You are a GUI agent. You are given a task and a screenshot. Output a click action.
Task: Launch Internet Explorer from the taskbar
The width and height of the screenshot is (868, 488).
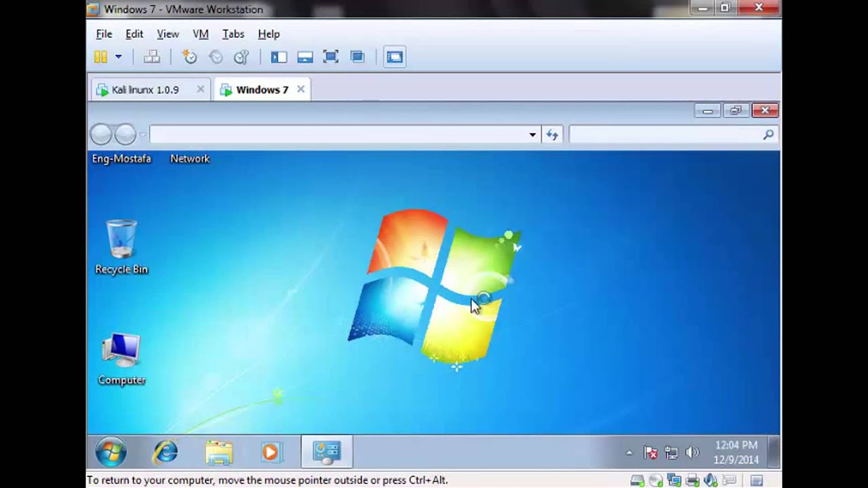pyautogui.click(x=165, y=452)
